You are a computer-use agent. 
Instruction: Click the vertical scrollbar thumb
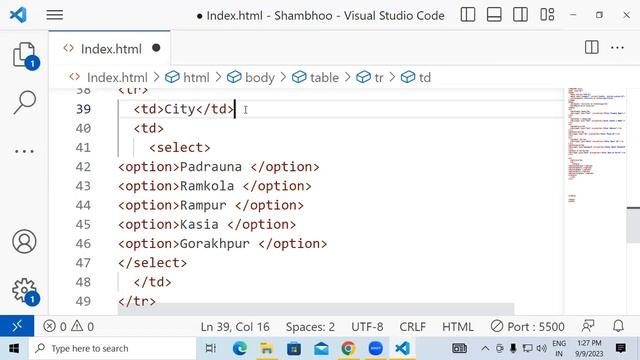[633, 224]
